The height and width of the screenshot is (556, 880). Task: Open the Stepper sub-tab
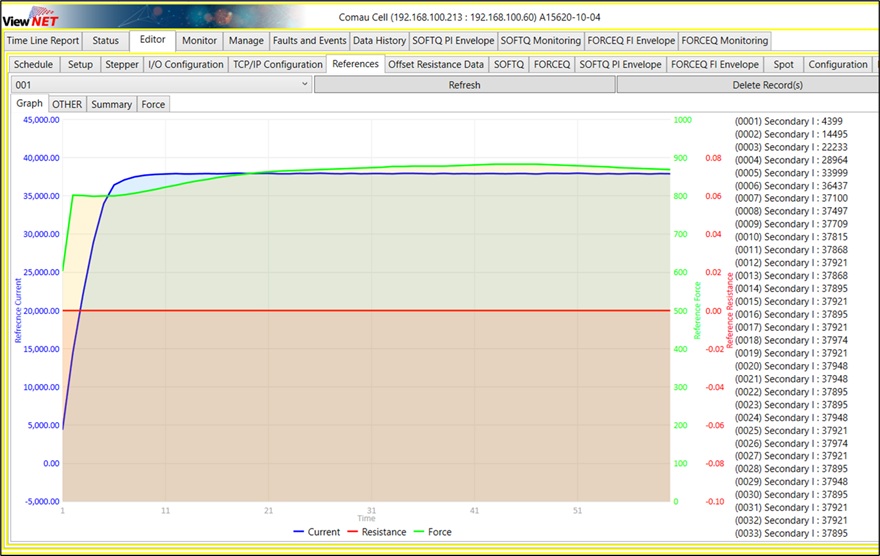(x=122, y=64)
